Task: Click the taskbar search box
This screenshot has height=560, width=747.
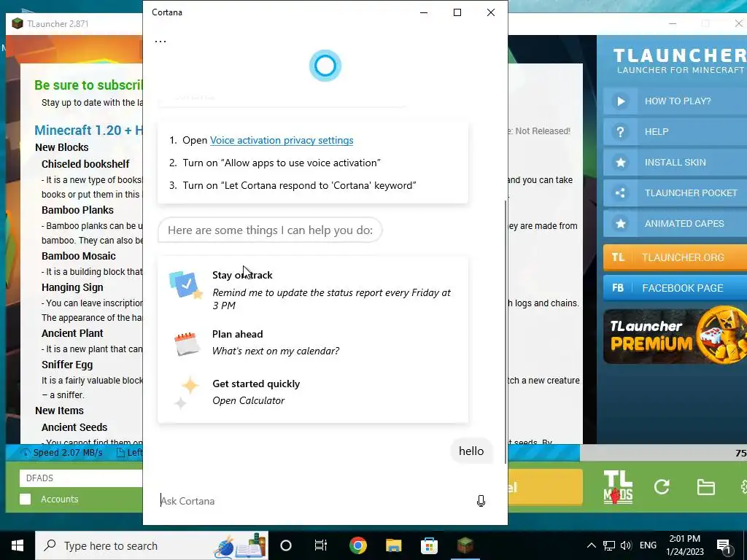Action: (x=152, y=545)
